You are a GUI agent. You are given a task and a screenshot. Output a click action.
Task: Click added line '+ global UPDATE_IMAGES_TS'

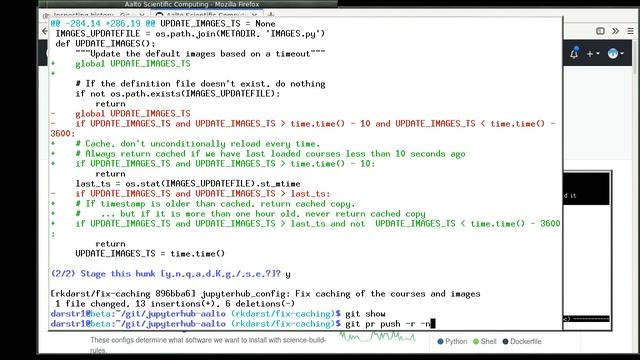tap(121, 64)
